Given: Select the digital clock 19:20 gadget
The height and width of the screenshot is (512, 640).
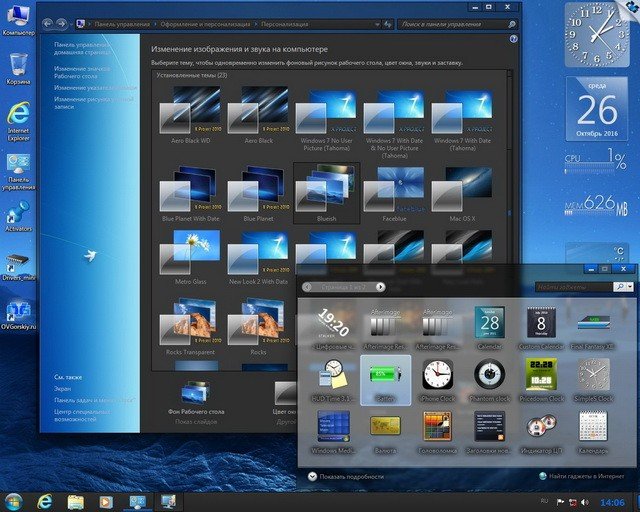Looking at the screenshot, I should coord(333,329).
